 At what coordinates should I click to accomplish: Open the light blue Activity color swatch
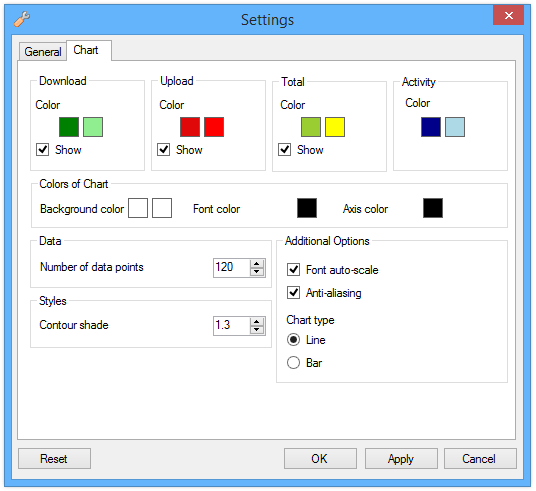tap(455, 127)
